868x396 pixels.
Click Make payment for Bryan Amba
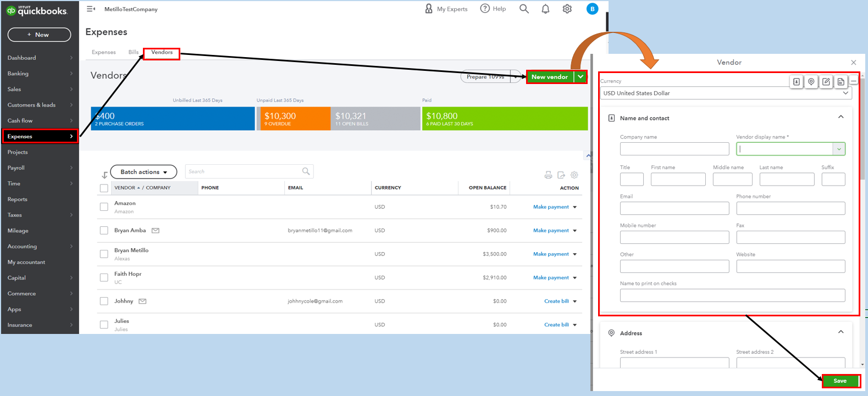tap(551, 231)
